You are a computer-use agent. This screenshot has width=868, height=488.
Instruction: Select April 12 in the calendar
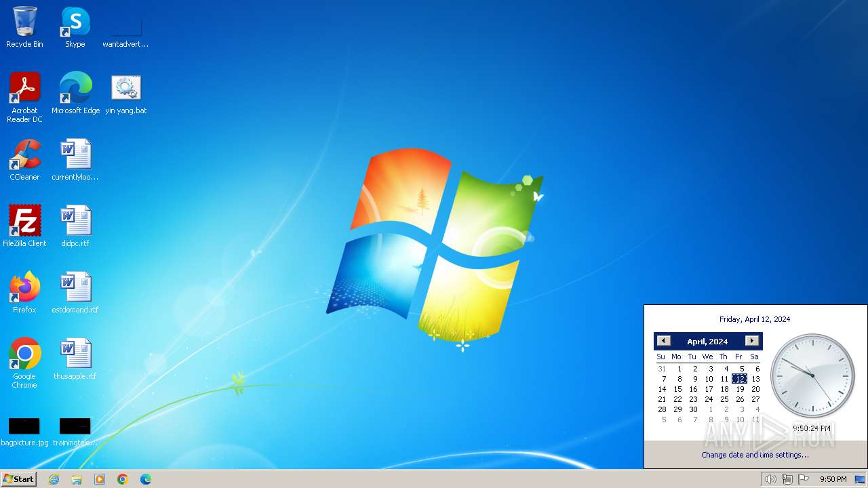[739, 379]
